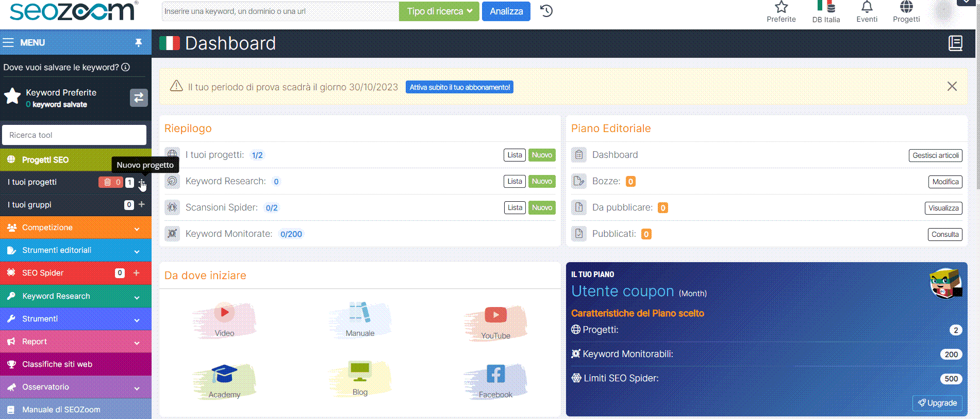This screenshot has height=419, width=980.
Task: Switch keyword save destination arrows button
Action: pyautogui.click(x=138, y=98)
